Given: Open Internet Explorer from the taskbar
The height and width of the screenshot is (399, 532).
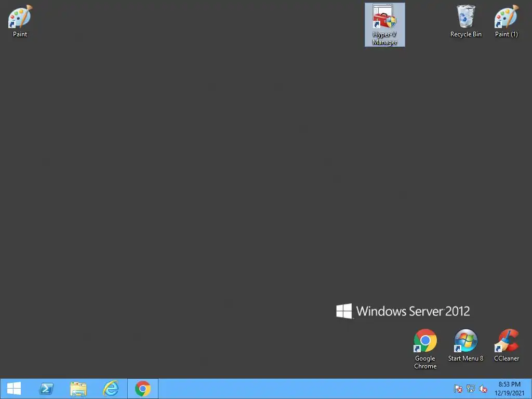Looking at the screenshot, I should (111, 389).
